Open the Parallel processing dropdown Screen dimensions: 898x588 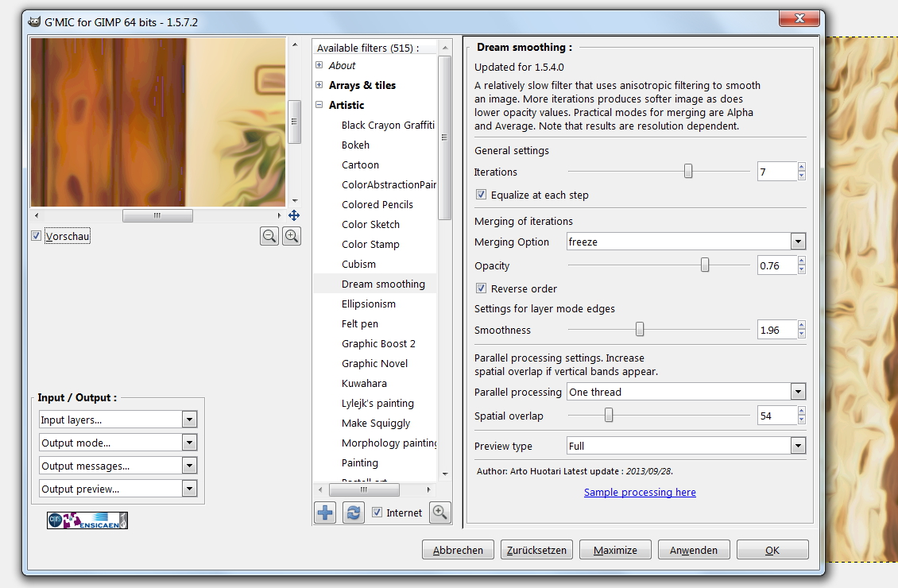pyautogui.click(x=686, y=392)
